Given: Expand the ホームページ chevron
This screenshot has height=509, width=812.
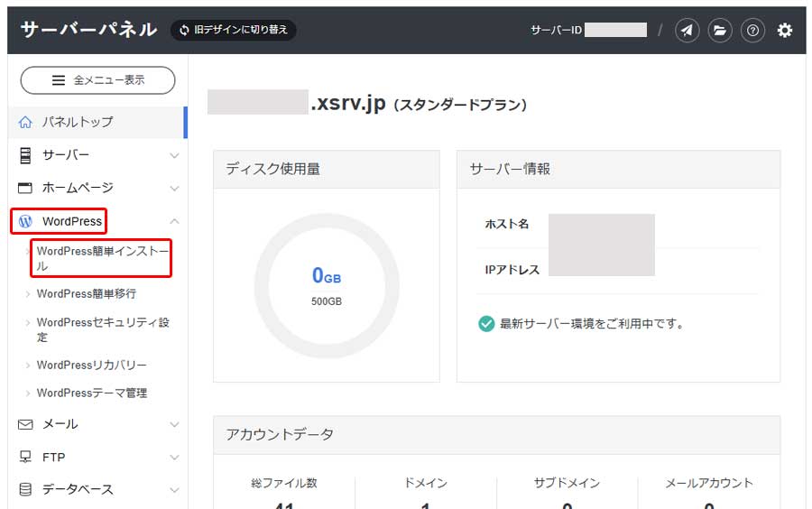Looking at the screenshot, I should pyautogui.click(x=174, y=189).
